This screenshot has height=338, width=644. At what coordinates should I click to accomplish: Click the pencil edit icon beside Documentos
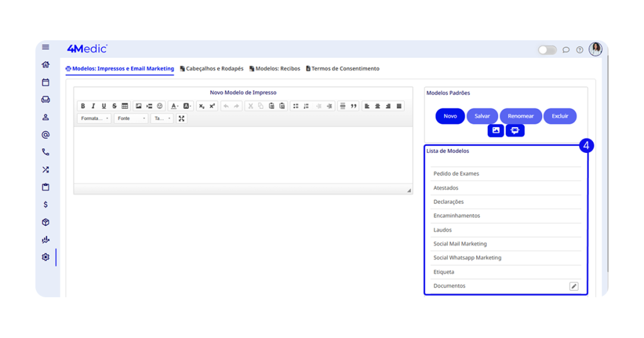pos(574,286)
